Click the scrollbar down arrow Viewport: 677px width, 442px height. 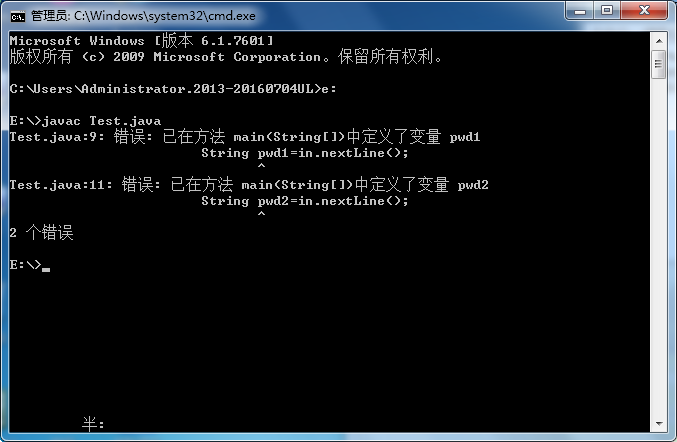tap(659, 424)
